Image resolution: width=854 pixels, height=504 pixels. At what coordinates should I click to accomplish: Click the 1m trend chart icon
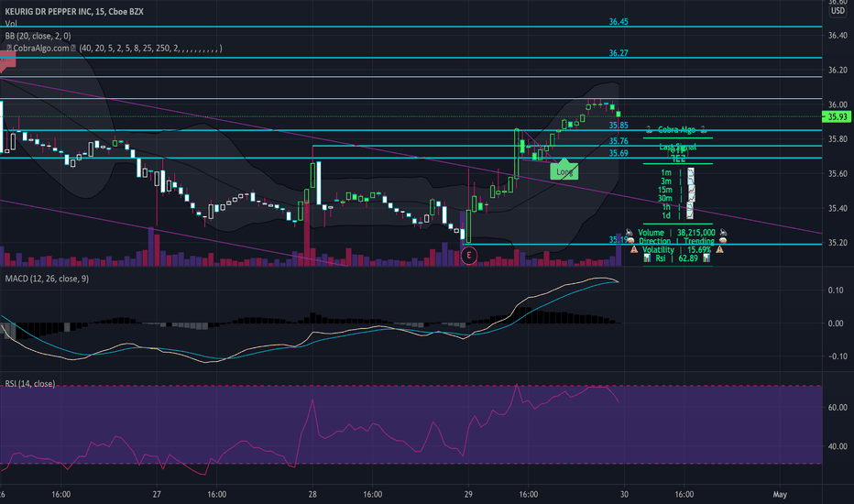[x=691, y=172]
